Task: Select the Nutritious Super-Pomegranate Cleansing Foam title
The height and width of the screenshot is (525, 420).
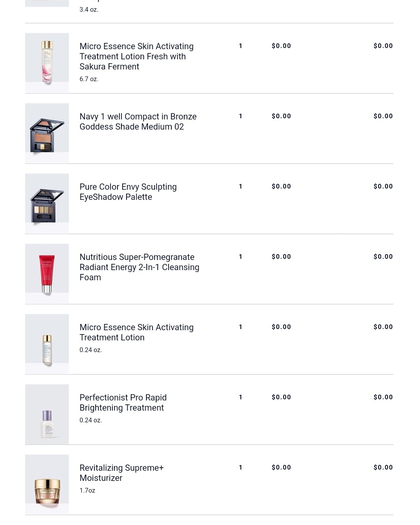Action: [139, 267]
